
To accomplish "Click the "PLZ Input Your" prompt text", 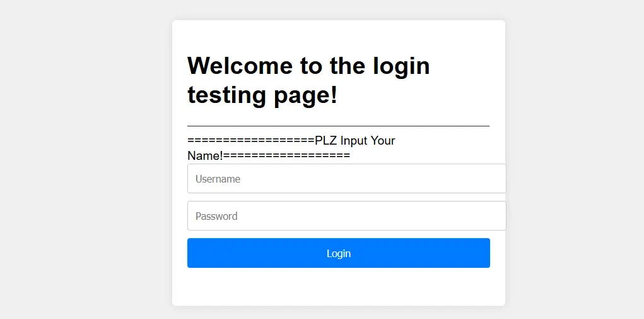I will click(355, 140).
